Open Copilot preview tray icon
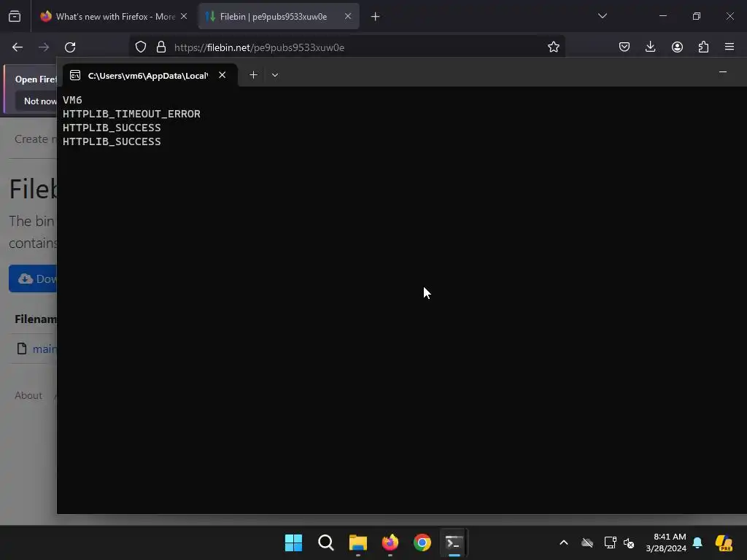 724,542
